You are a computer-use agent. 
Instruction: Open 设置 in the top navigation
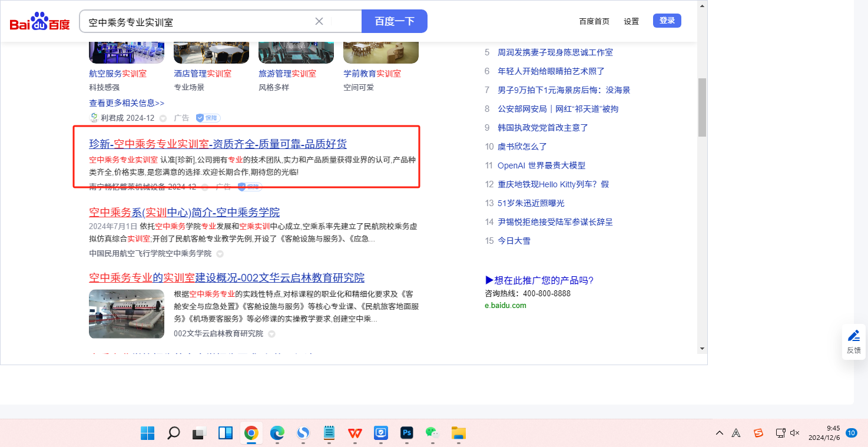coord(631,21)
